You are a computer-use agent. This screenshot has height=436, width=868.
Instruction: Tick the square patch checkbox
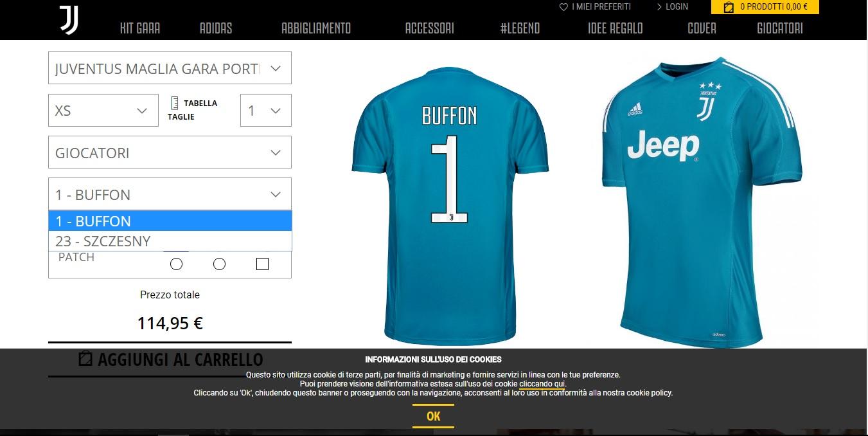262,264
